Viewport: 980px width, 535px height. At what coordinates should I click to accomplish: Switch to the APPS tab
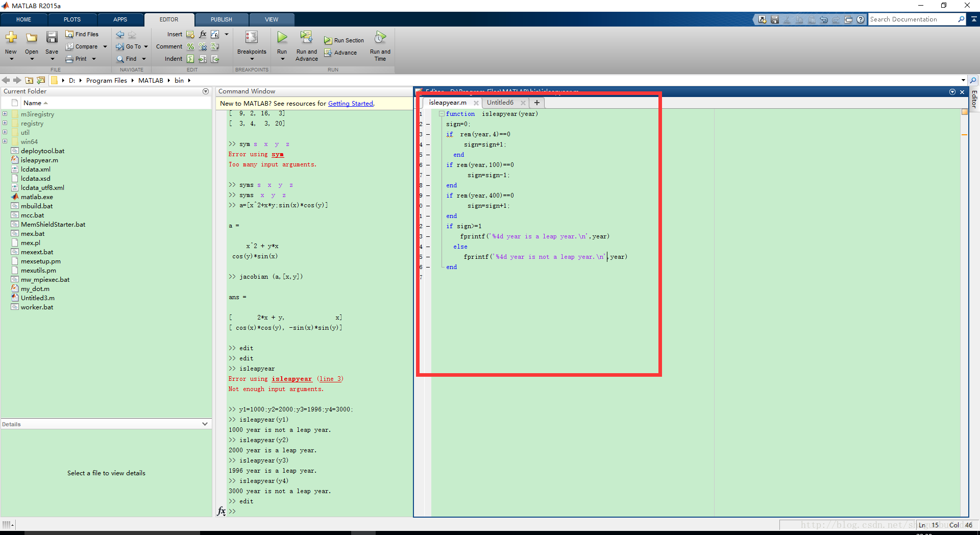[120, 19]
